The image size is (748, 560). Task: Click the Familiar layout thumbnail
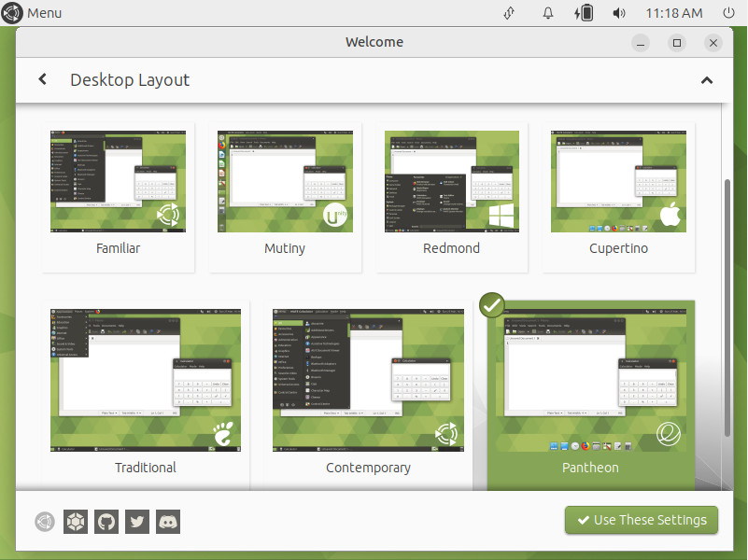(118, 182)
